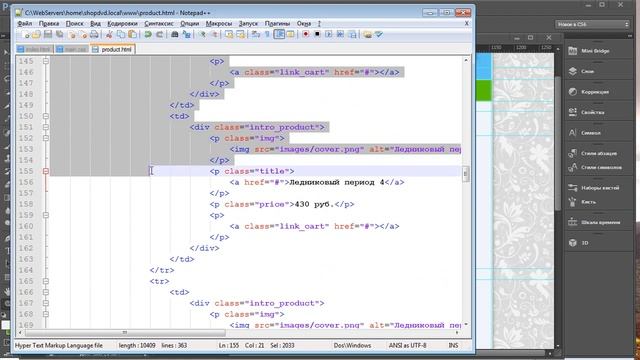Toggle synchronized vertical scrolling
The width and height of the screenshot is (640, 360).
click(x=229, y=35)
